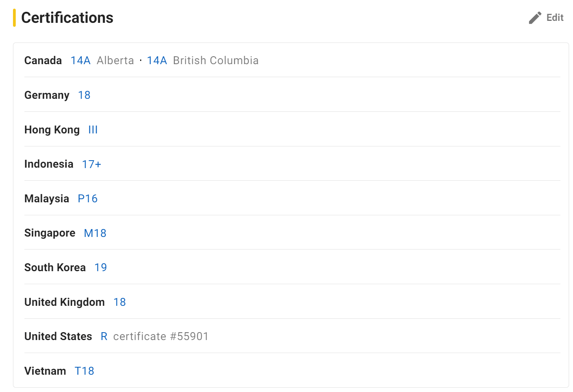The image size is (573, 392).
Task: Select United Kingdom's 18 rating link
Action: [x=120, y=302]
